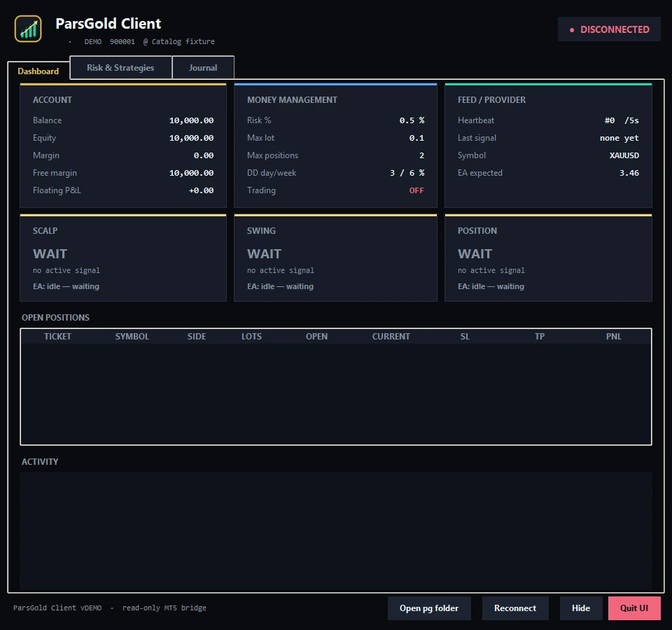672x630 pixels.
Task: Click the TICKET column header
Action: point(57,337)
